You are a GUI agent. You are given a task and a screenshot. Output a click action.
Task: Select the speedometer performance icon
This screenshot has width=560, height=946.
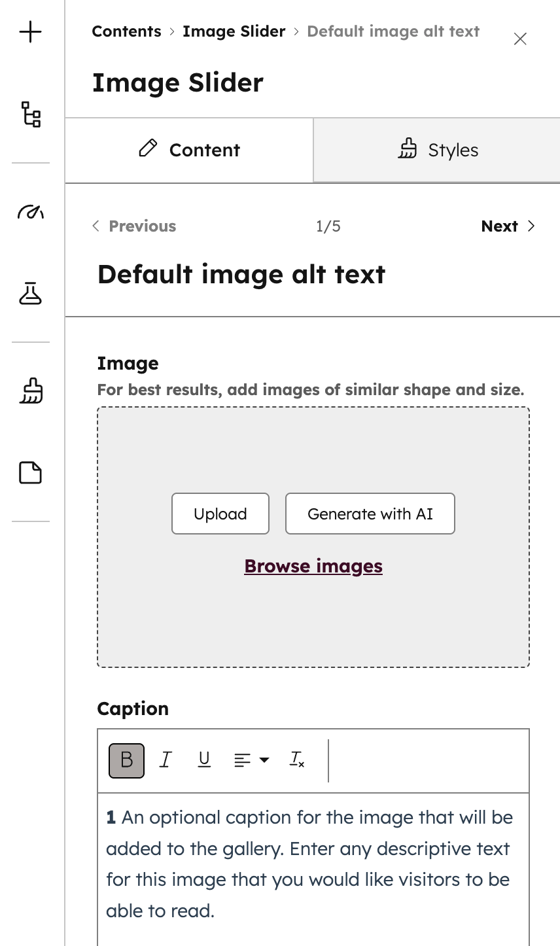pyautogui.click(x=30, y=211)
